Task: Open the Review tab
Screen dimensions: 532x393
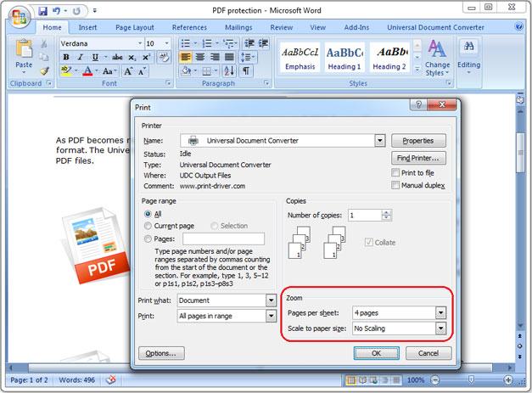Action: (x=281, y=27)
